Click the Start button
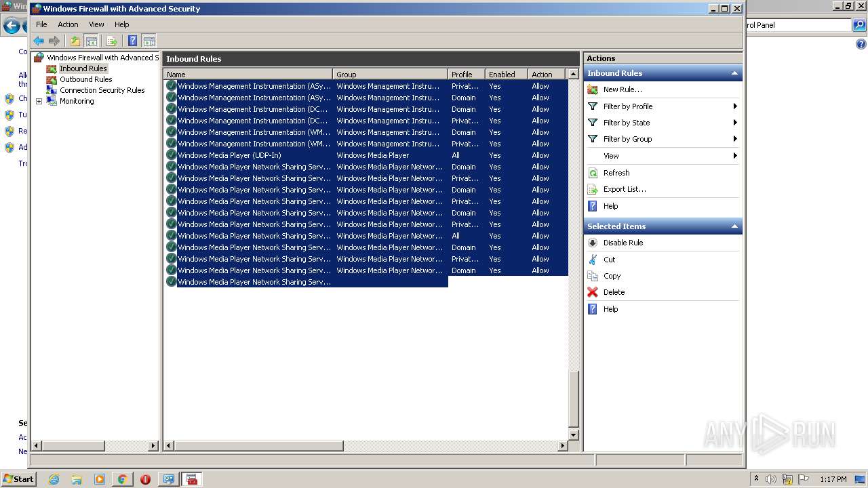This screenshot has width=868, height=488. (19, 479)
